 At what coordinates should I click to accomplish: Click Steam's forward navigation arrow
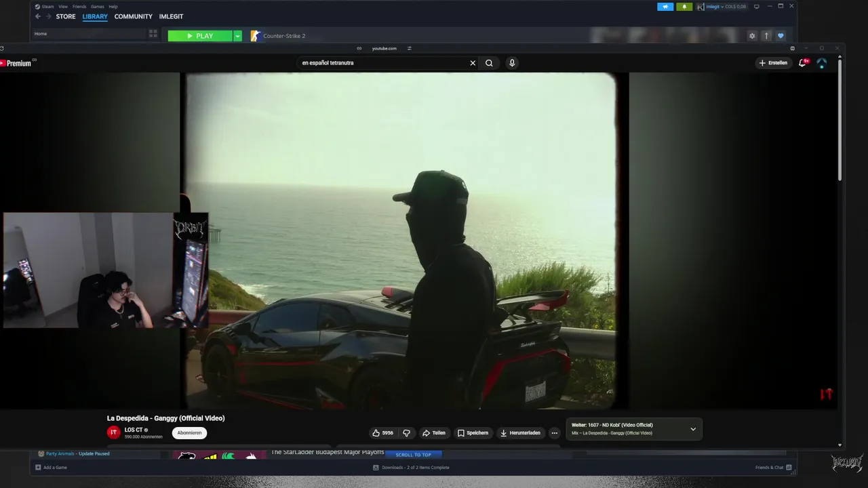pyautogui.click(x=48, y=16)
